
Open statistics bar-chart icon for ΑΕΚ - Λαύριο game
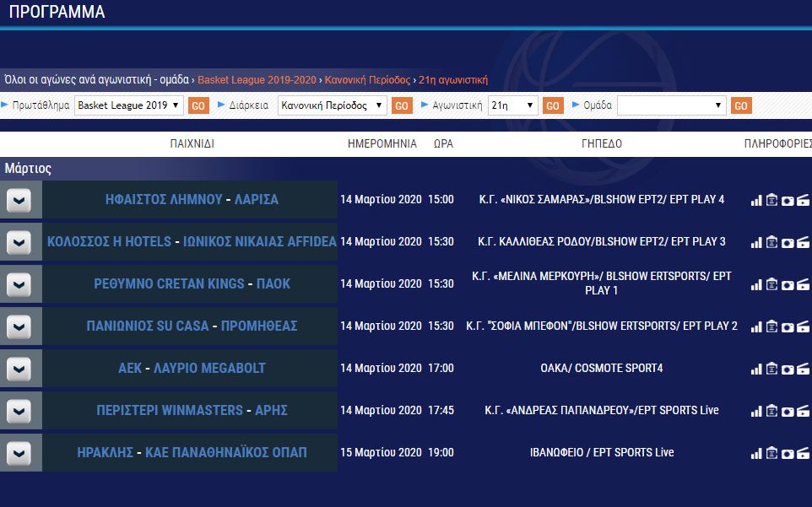pyautogui.click(x=756, y=369)
